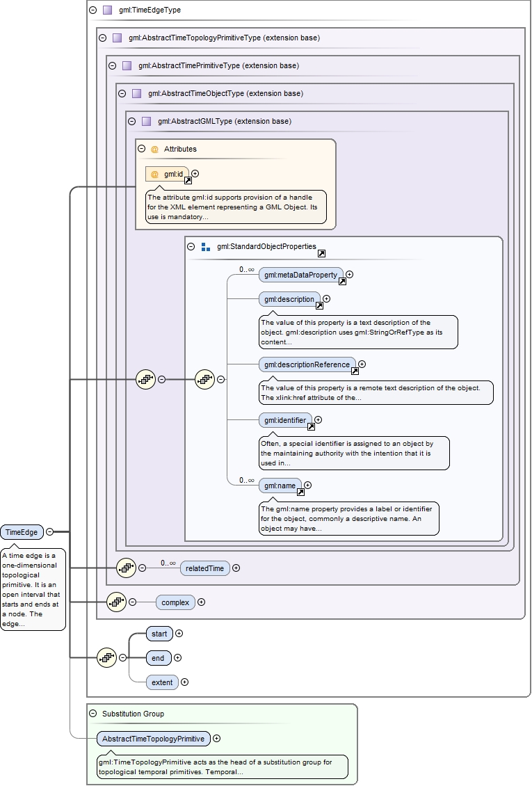Follow gml:StandardObjectProperties reference arrow icon
This screenshot has width=532, height=786.
[321, 254]
